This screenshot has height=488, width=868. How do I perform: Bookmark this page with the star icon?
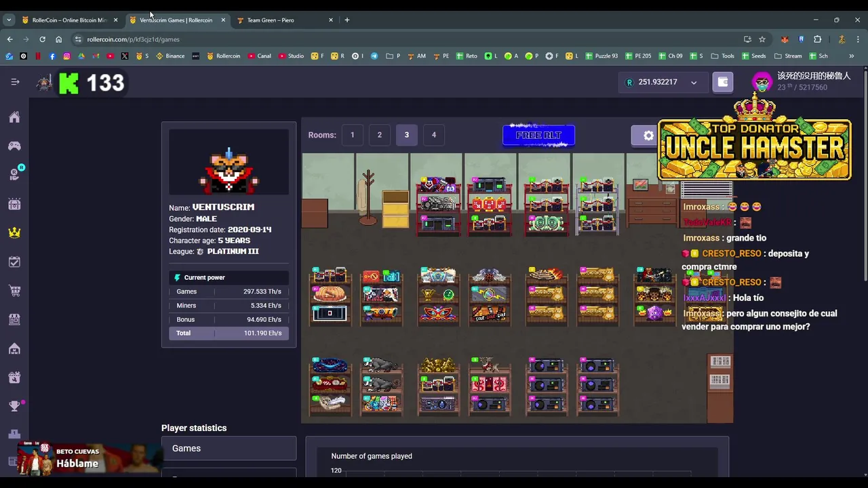[x=762, y=39]
